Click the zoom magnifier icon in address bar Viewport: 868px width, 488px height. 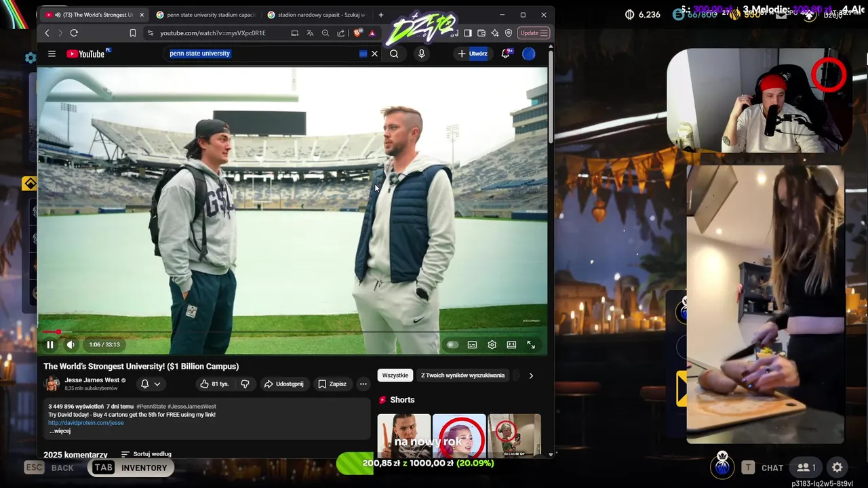tap(325, 33)
